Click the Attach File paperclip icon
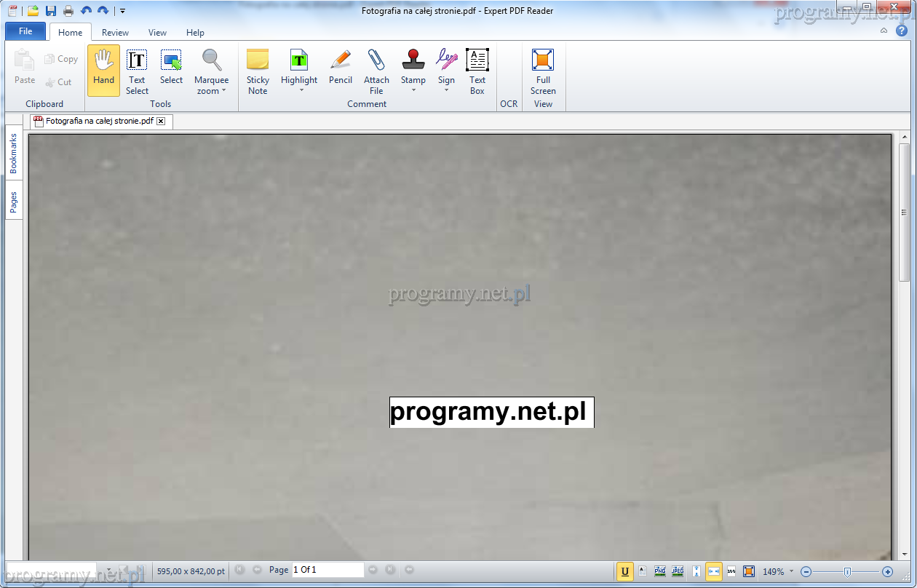Viewport: 917px width, 588px height. click(x=376, y=60)
